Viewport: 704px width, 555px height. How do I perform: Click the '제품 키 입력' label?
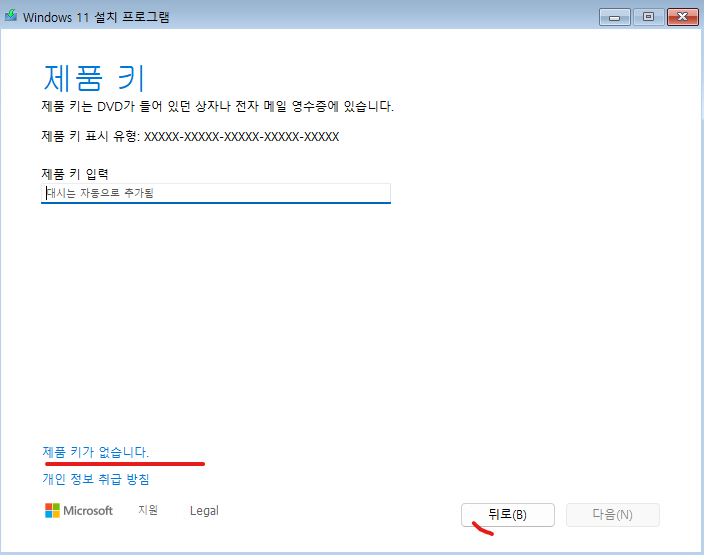[x=75, y=174]
